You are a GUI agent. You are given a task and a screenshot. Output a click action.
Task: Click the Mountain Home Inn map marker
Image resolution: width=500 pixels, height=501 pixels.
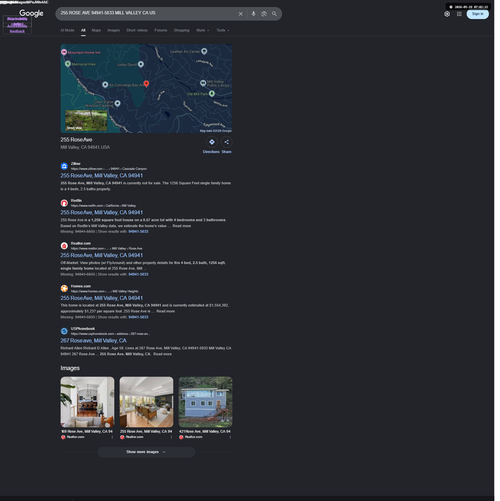point(64,52)
